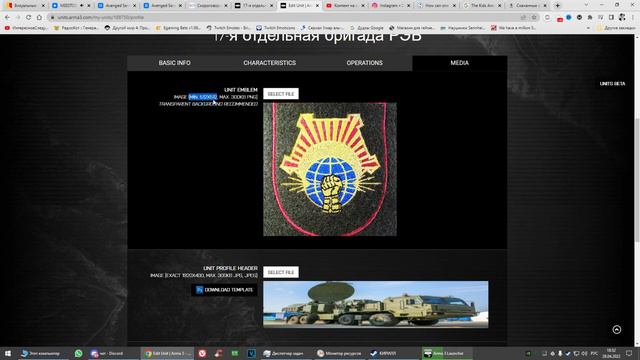
Task: Click the Units Beta label
Action: pyautogui.click(x=612, y=84)
